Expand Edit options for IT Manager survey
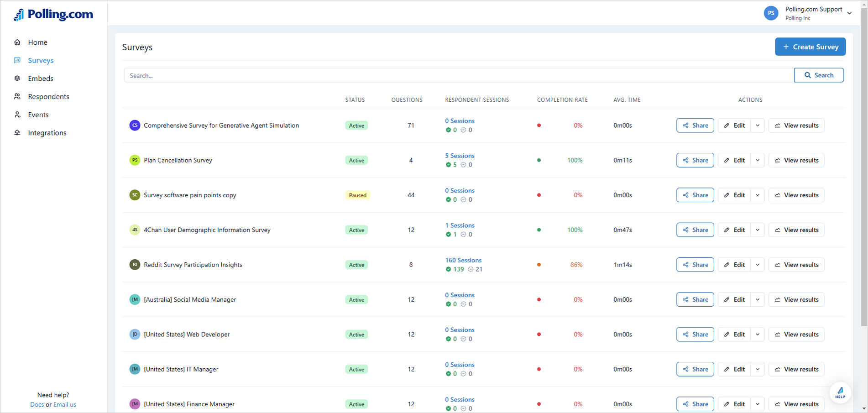Screen dimensions: 868x413 (758, 369)
